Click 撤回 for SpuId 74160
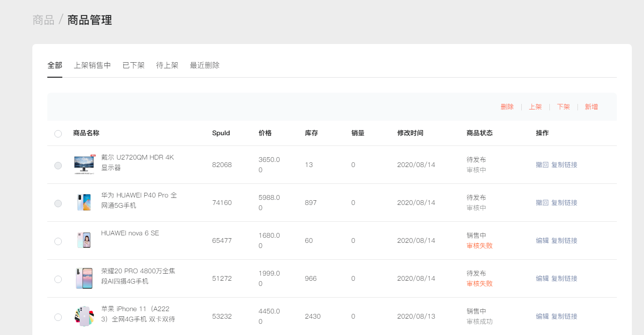 coord(542,203)
